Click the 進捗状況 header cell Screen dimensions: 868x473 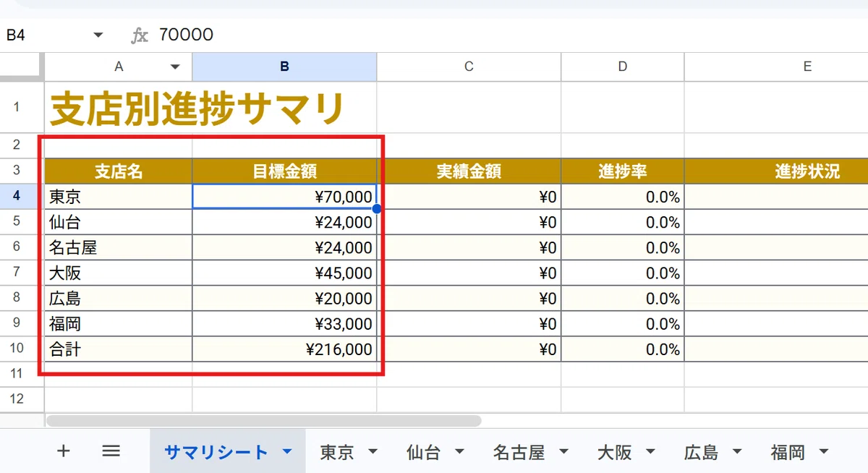(776, 171)
